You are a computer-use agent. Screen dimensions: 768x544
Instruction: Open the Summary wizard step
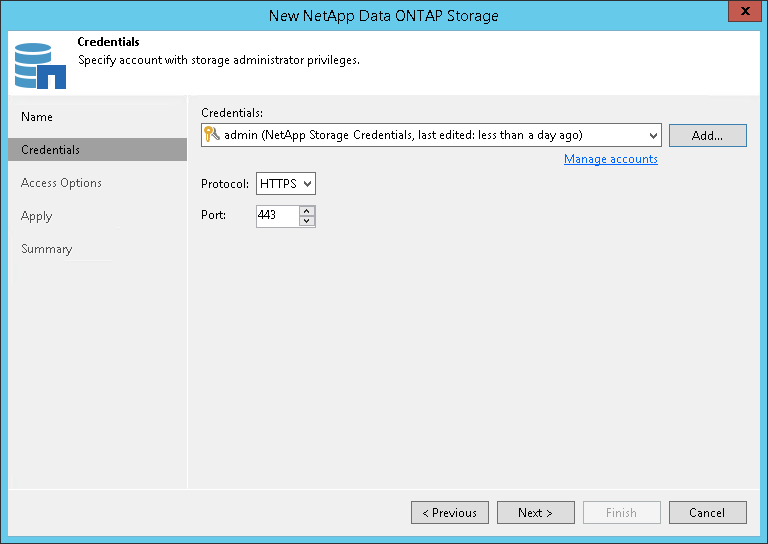[x=47, y=249]
